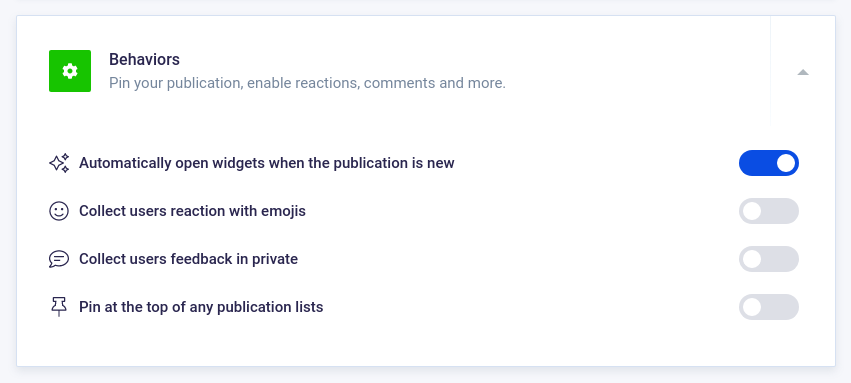Screen dimensions: 851x383
Task: Turn on collect users feedback in private
Action: pyautogui.click(x=769, y=259)
